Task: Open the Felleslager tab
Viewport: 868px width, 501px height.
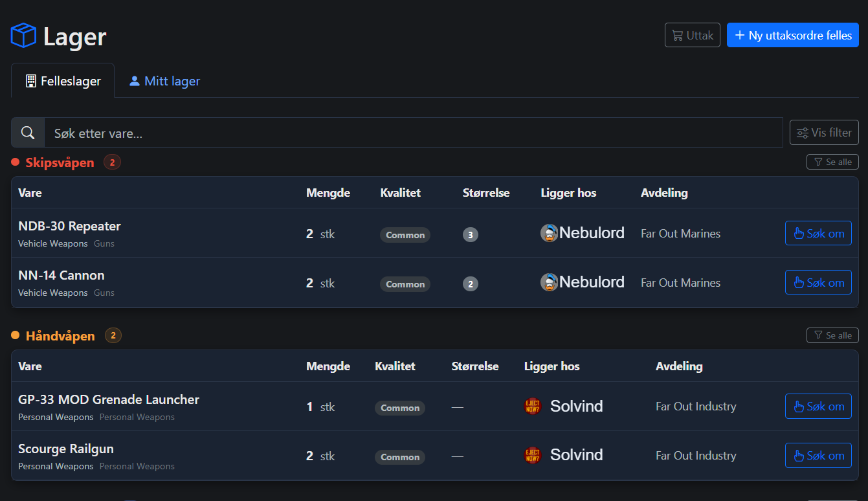Action: point(63,81)
